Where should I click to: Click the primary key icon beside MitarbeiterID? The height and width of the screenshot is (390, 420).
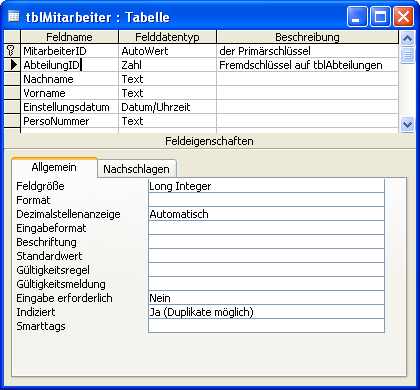pyautogui.click(x=11, y=51)
